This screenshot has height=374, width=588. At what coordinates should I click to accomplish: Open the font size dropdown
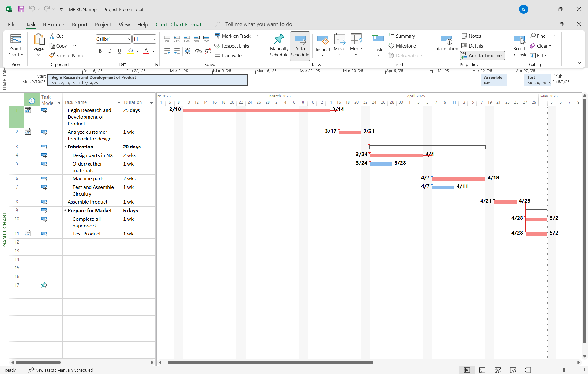pyautogui.click(x=154, y=39)
